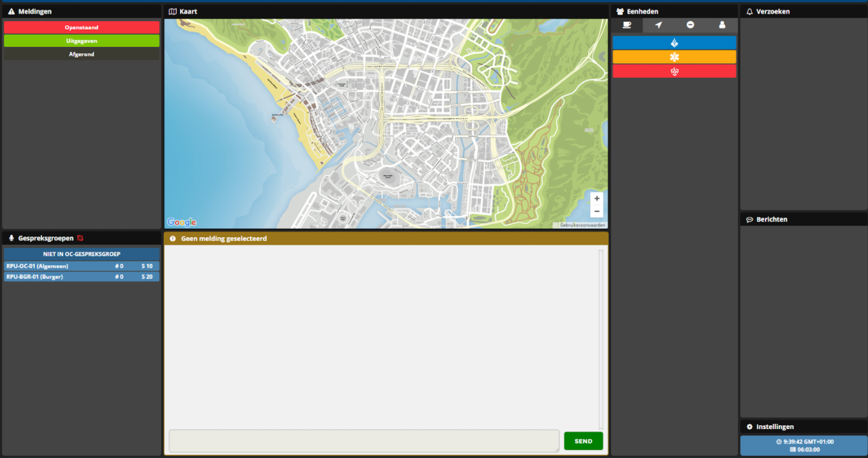Open the Gebruiksvoorwaarden link on the map
The width and height of the screenshot is (868, 458).
click(582, 225)
